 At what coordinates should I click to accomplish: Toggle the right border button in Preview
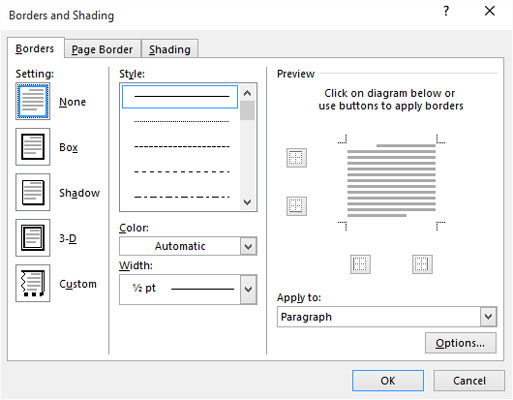[x=422, y=264]
